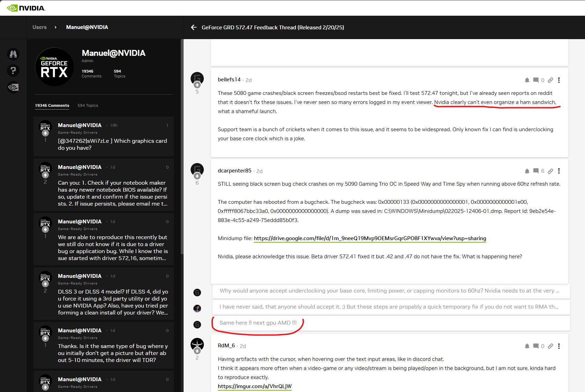Screen dimensions: 585x392
Task: Open the imgur.com/a/VhrQLjW link
Action: tap(255, 386)
